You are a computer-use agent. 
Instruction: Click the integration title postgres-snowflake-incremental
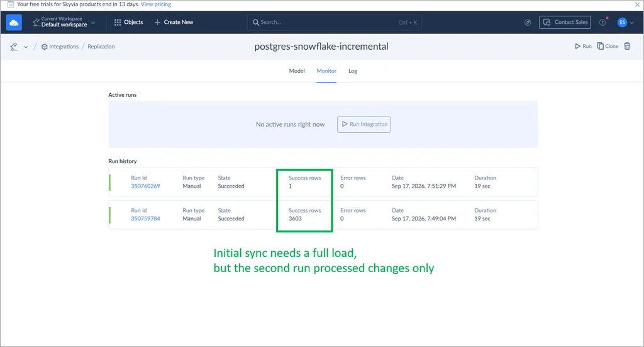click(x=321, y=47)
